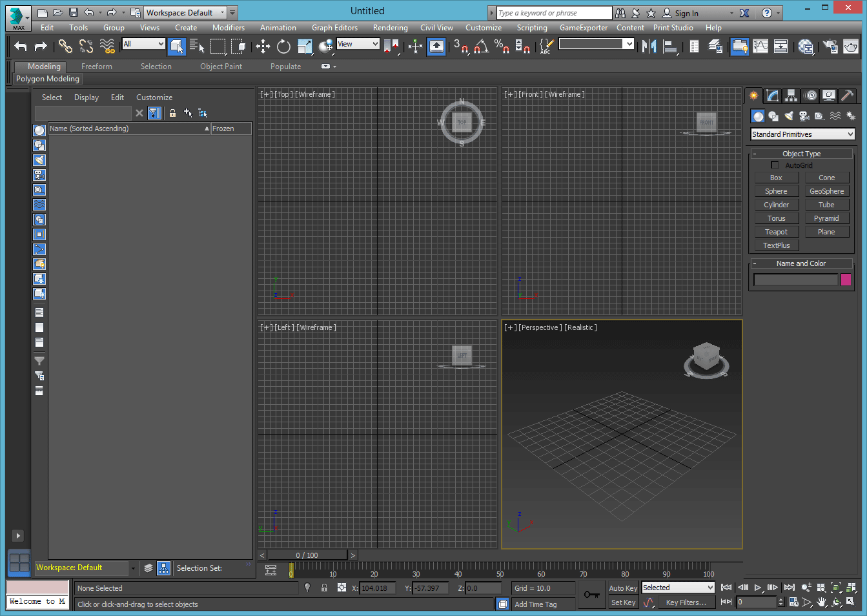The width and height of the screenshot is (867, 616).
Task: Open the magenta object color swatch
Action: (x=846, y=280)
